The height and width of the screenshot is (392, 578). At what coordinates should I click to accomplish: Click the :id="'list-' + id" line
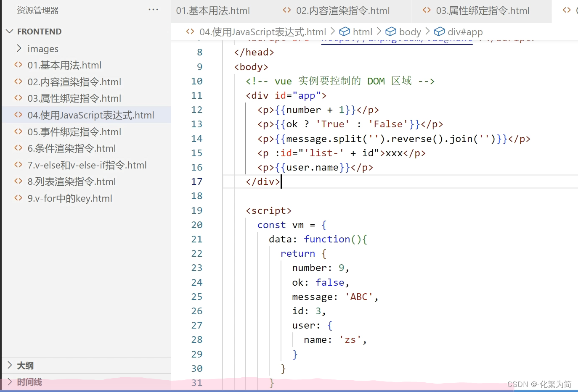click(341, 153)
